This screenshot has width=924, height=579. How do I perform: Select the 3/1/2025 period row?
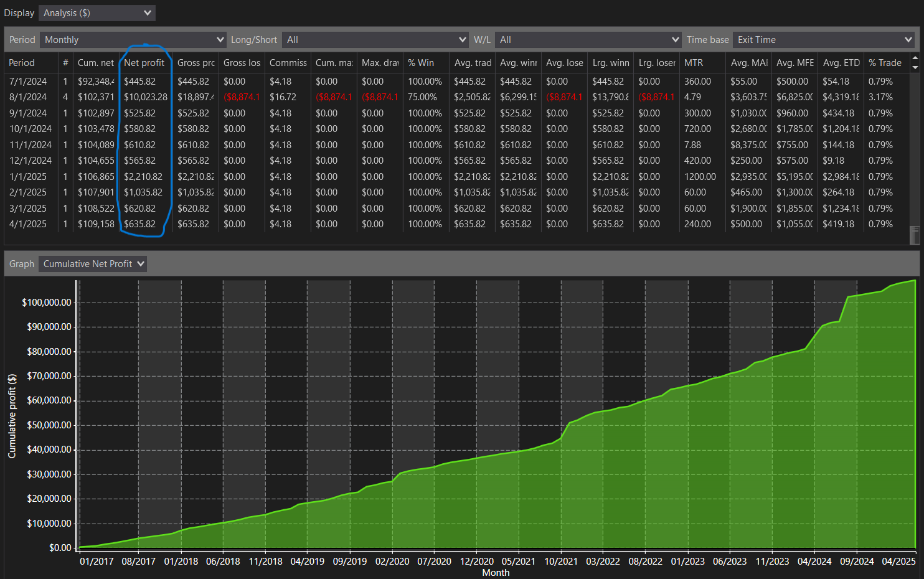[457, 209]
